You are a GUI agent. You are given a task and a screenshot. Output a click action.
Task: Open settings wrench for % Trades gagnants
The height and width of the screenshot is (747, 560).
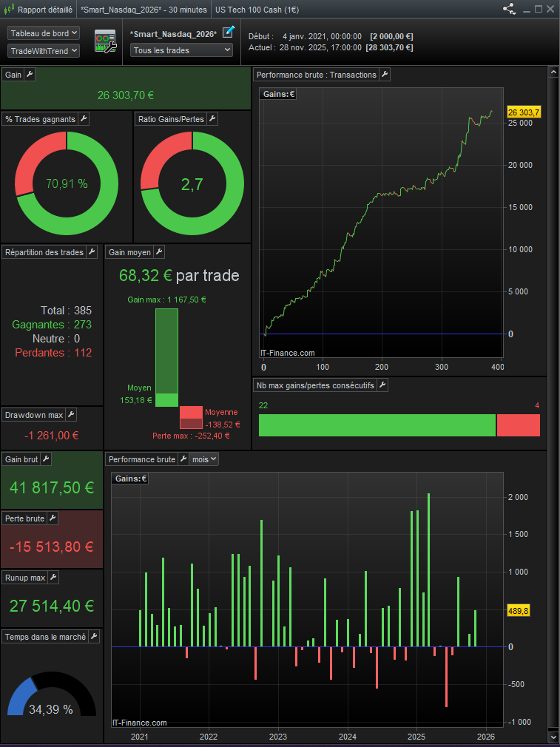point(84,119)
